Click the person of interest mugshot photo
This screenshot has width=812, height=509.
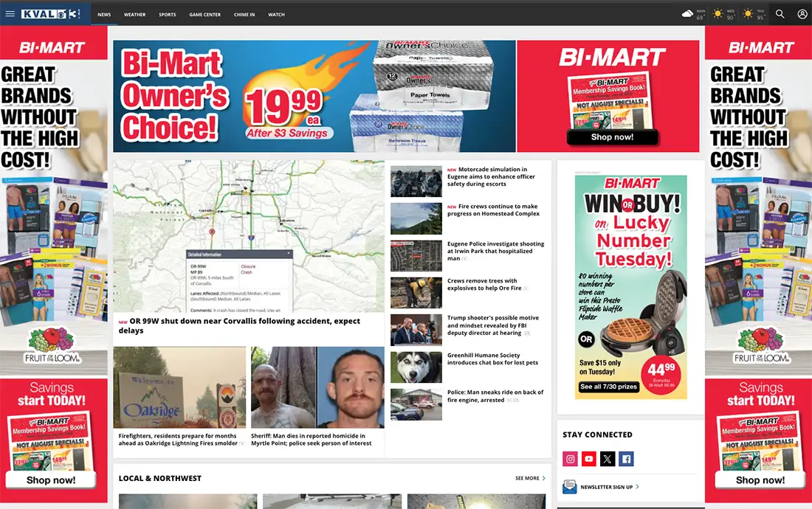317,387
